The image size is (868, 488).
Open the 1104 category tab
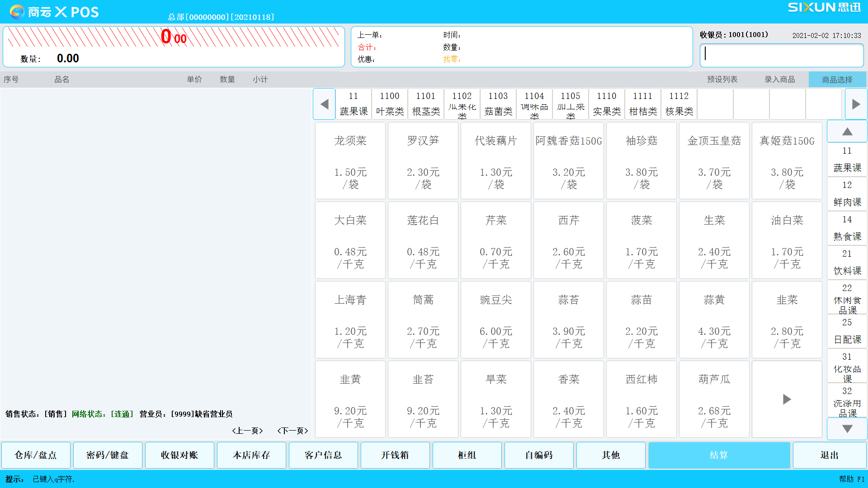point(534,104)
